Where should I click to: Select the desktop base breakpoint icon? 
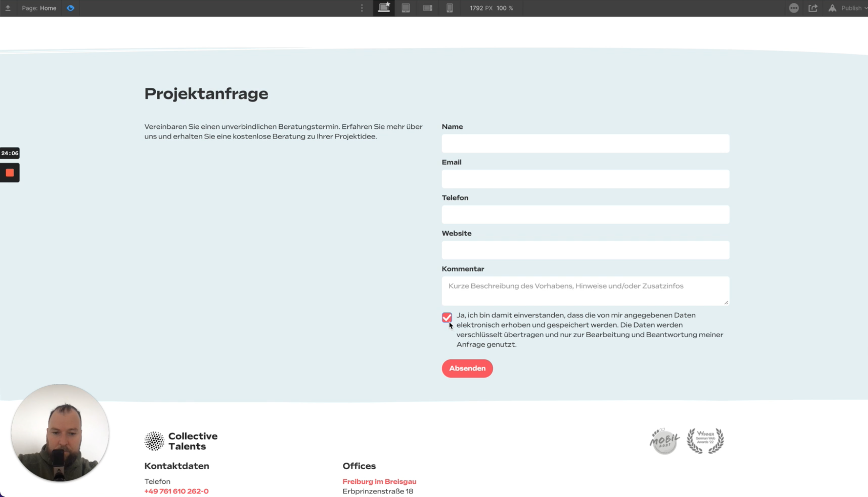point(384,8)
